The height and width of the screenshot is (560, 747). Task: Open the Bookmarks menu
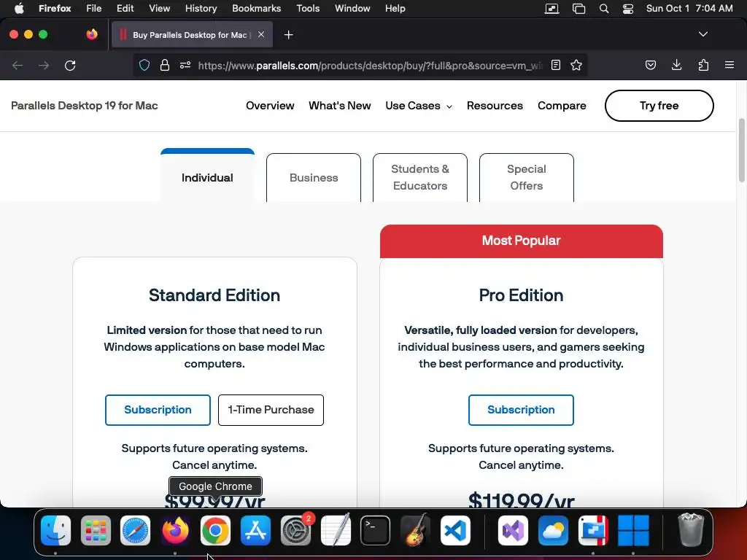pos(256,9)
